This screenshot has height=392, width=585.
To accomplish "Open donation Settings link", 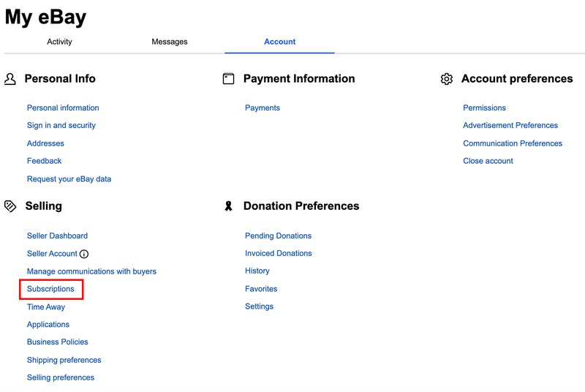I will [259, 306].
